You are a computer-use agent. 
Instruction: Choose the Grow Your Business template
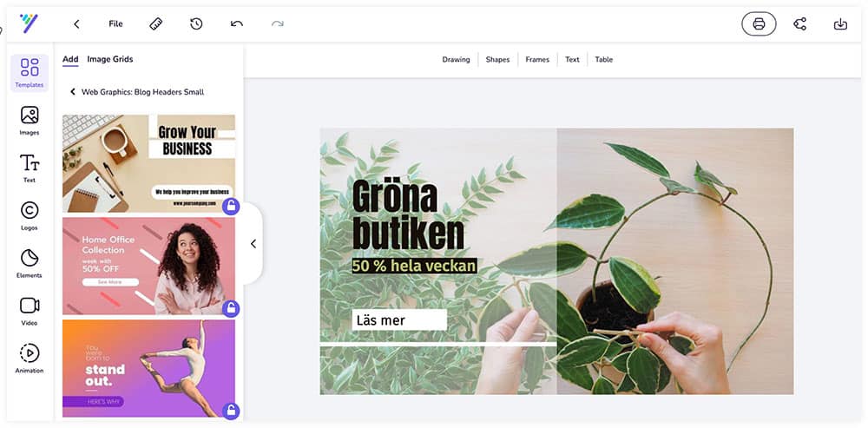point(149,163)
